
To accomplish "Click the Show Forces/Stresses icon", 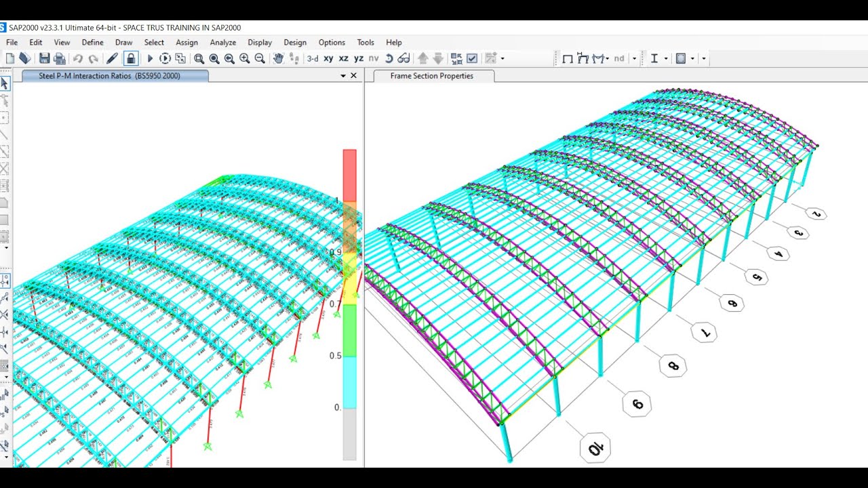I will [x=597, y=58].
